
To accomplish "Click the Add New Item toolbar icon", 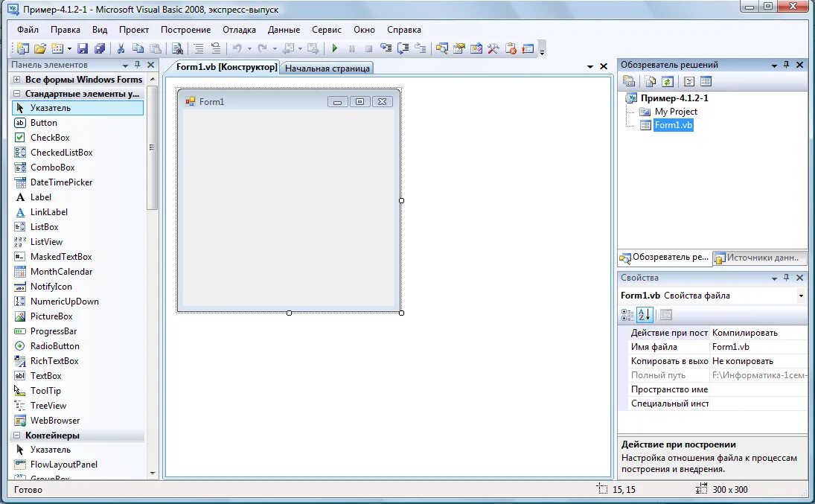I will (x=57, y=48).
